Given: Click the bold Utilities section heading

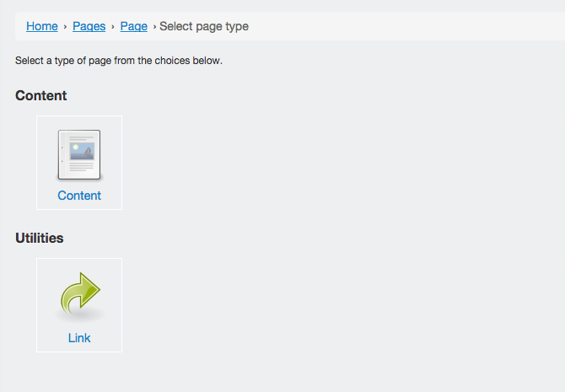Looking at the screenshot, I should [40, 239].
